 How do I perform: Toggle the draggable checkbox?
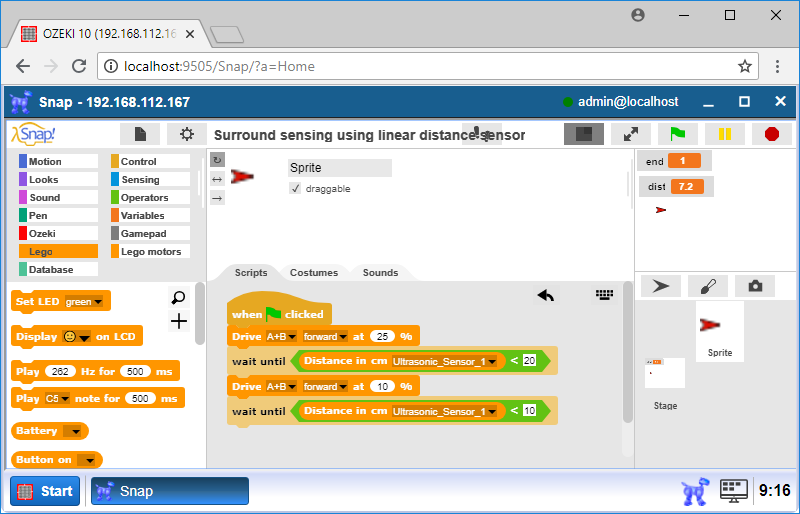[295, 188]
